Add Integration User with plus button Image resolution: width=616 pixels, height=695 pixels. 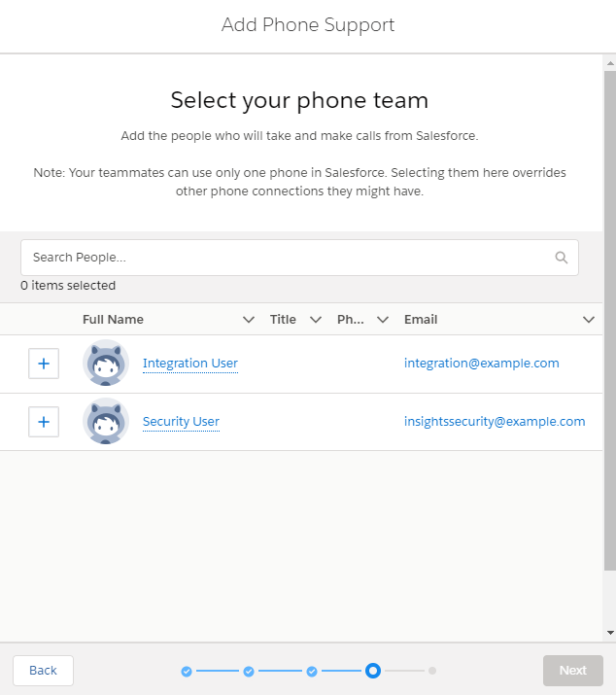(x=44, y=364)
